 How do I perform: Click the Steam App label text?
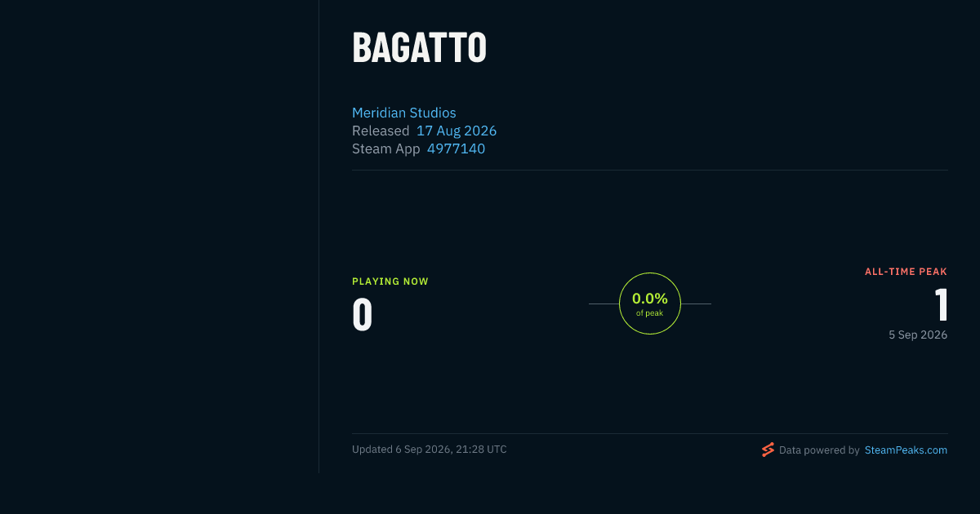tap(386, 148)
